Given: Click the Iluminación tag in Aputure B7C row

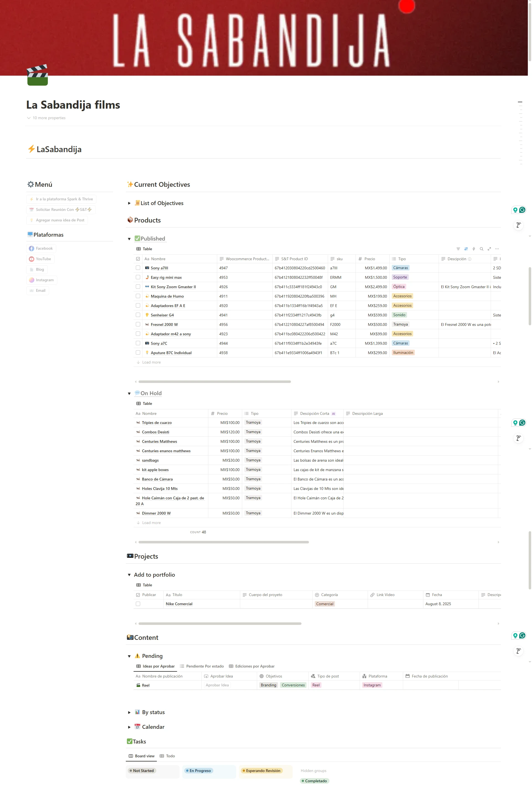Looking at the screenshot, I should [403, 352].
